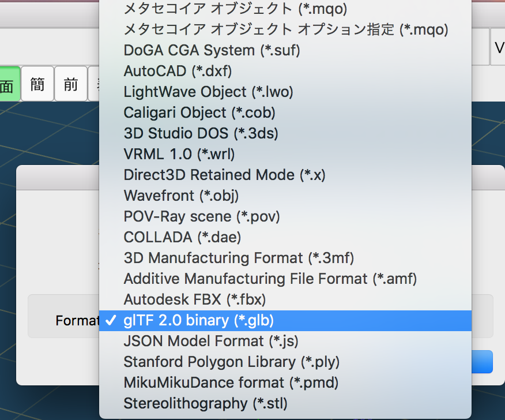Click the blue dialog confirm button
Image resolution: width=505 pixels, height=420 pixels.
coord(482,362)
